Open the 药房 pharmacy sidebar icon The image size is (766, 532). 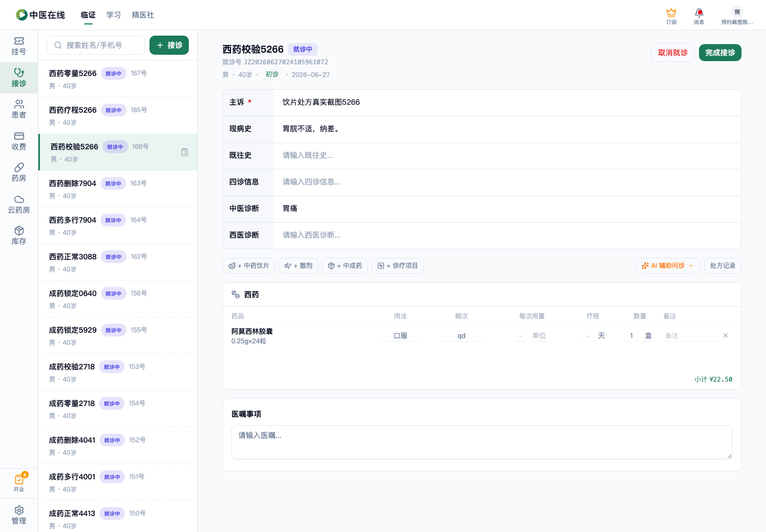click(19, 173)
